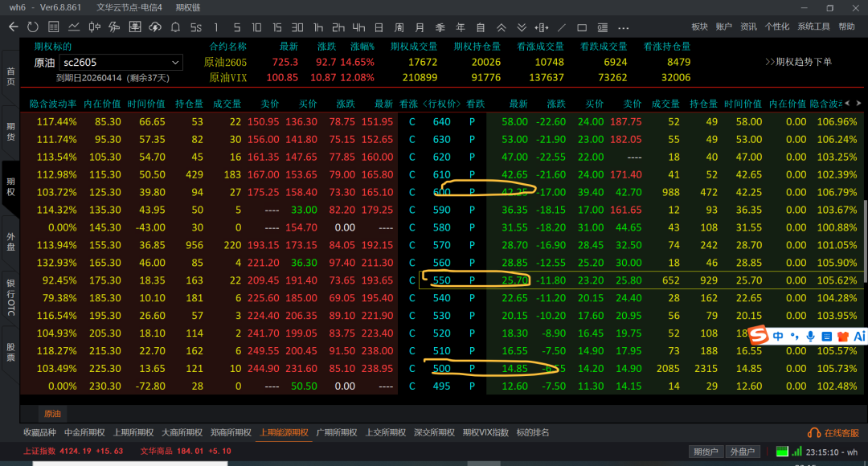Click the 在线客服 support link

click(833, 433)
